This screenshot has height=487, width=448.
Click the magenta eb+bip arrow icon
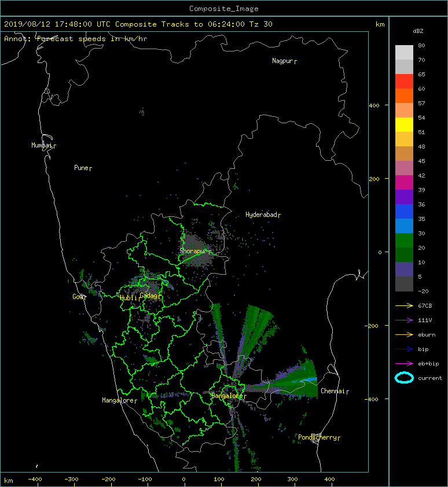click(x=404, y=363)
